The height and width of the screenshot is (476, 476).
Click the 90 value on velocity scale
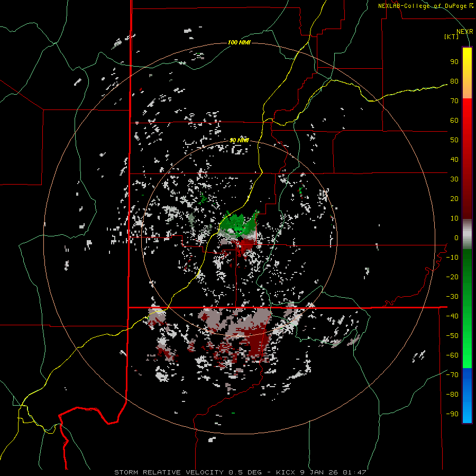click(x=454, y=62)
